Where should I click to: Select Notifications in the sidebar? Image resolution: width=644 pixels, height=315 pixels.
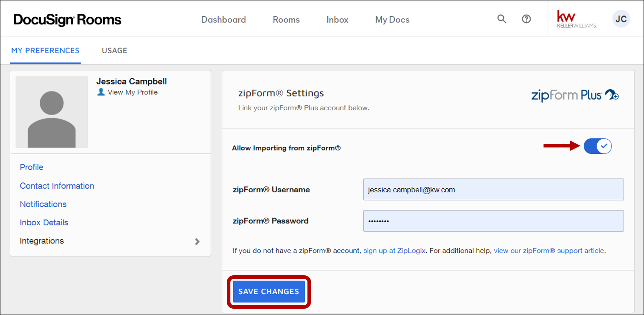pyautogui.click(x=43, y=204)
